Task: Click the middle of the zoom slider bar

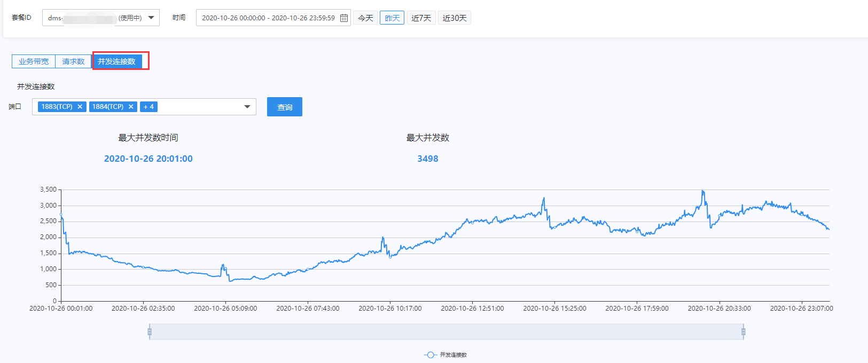Action: coord(446,332)
